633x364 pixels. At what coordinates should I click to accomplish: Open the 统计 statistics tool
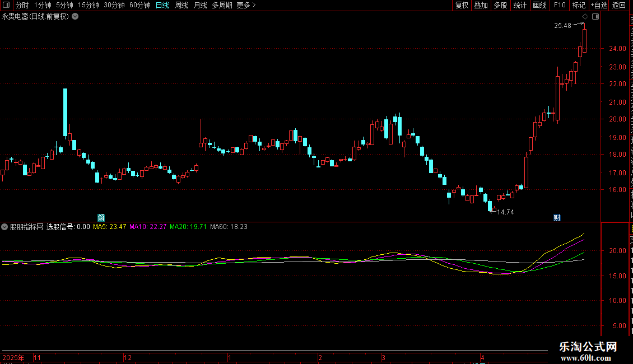pyautogui.click(x=520, y=5)
